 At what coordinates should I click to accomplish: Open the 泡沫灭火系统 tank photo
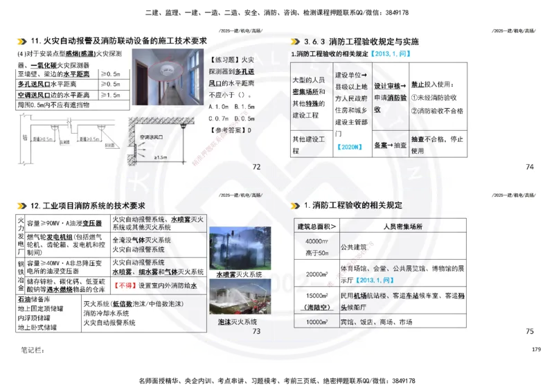click(240, 296)
